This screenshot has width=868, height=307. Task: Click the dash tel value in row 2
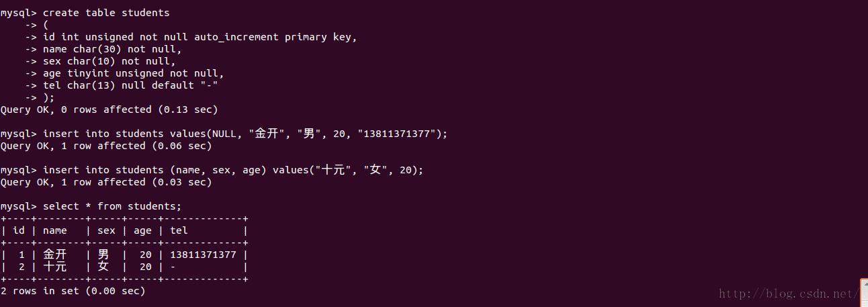click(173, 267)
